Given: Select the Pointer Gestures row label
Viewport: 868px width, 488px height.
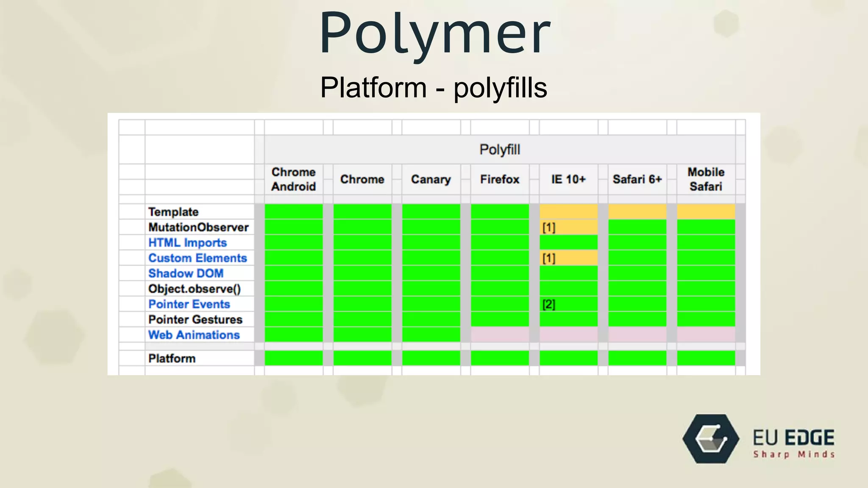Looking at the screenshot, I should 195,319.
